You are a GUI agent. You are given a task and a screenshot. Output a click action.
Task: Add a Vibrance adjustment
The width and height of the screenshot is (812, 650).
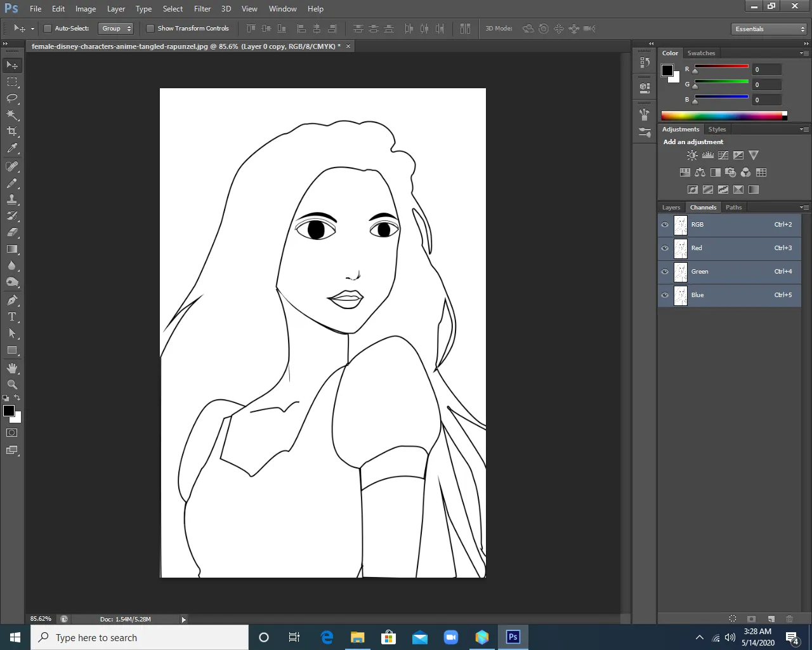(754, 155)
